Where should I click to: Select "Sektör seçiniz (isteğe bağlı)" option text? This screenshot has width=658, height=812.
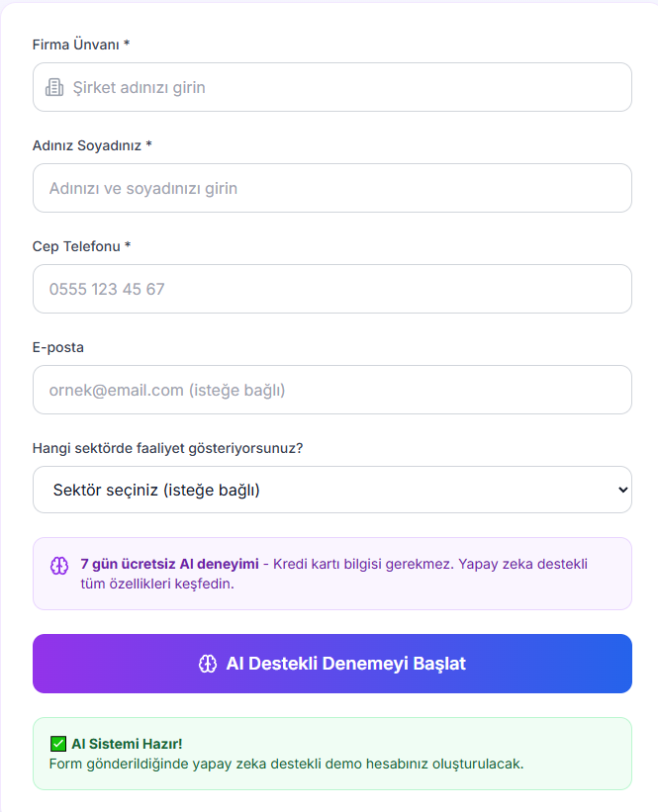pyautogui.click(x=155, y=489)
